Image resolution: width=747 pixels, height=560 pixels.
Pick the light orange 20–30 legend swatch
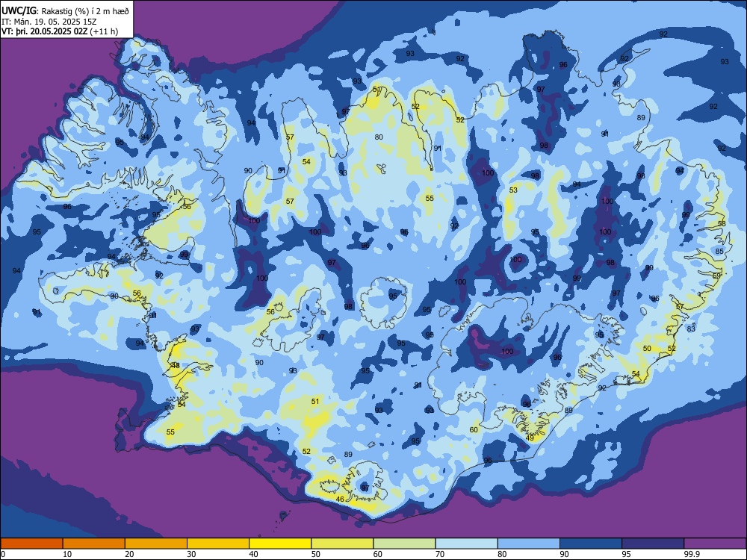156,544
